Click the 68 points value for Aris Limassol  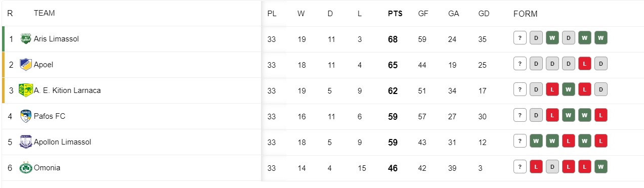point(393,39)
